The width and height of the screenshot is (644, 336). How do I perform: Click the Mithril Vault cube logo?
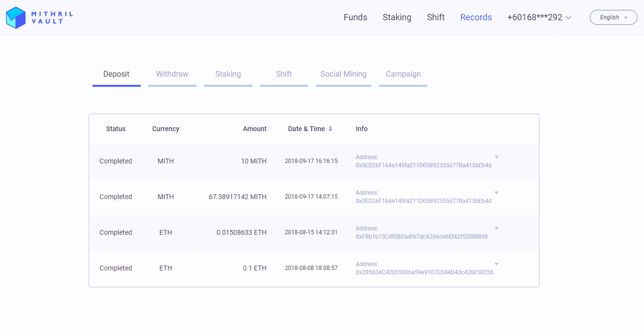[x=15, y=18]
